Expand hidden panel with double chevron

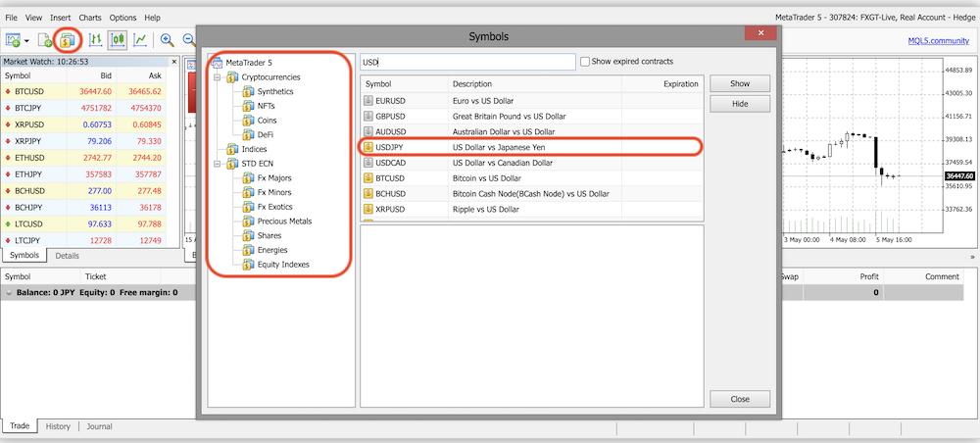pos(972,257)
